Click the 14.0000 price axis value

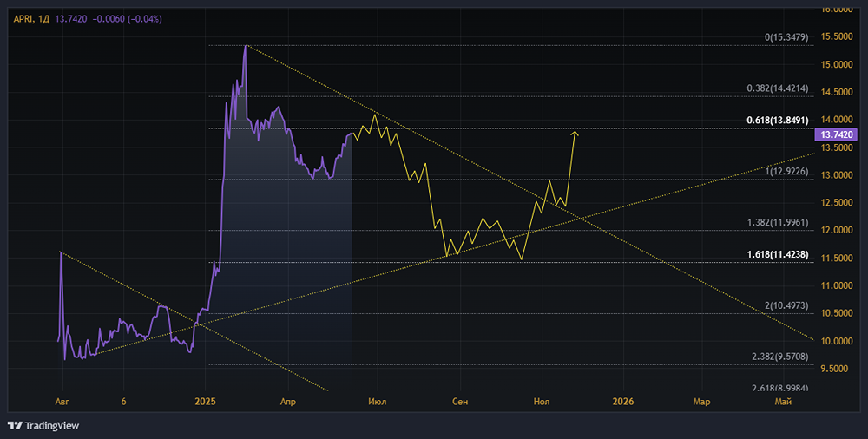point(837,120)
